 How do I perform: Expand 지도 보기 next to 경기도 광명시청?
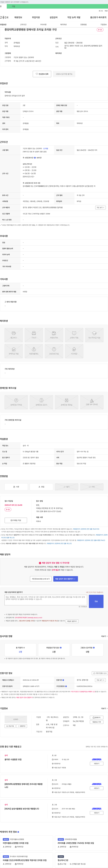click(x=100, y=680)
